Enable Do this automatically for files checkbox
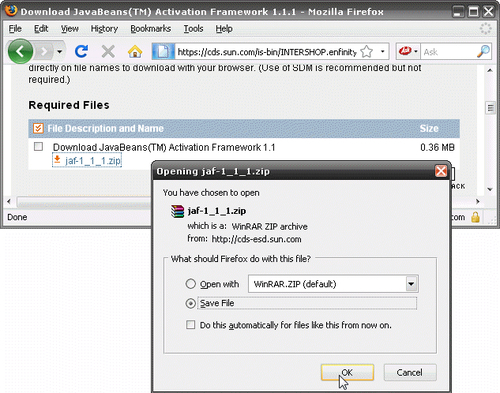This screenshot has width=500, height=393. pos(191,325)
